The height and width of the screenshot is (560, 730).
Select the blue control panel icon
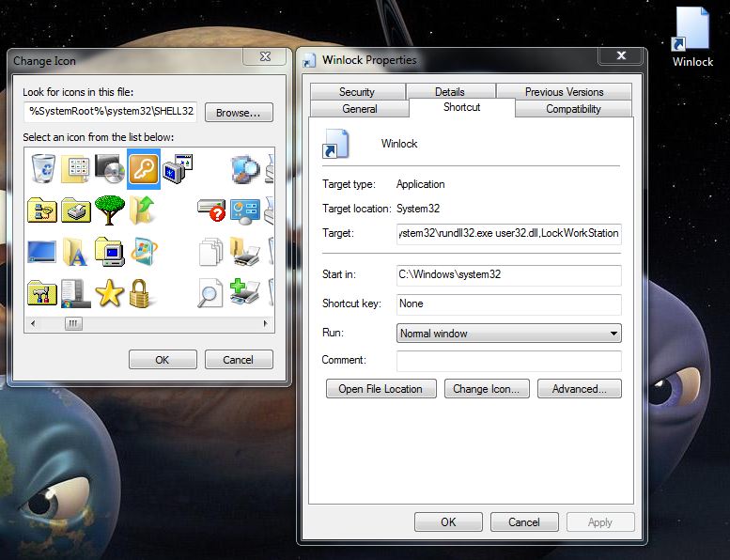245,211
